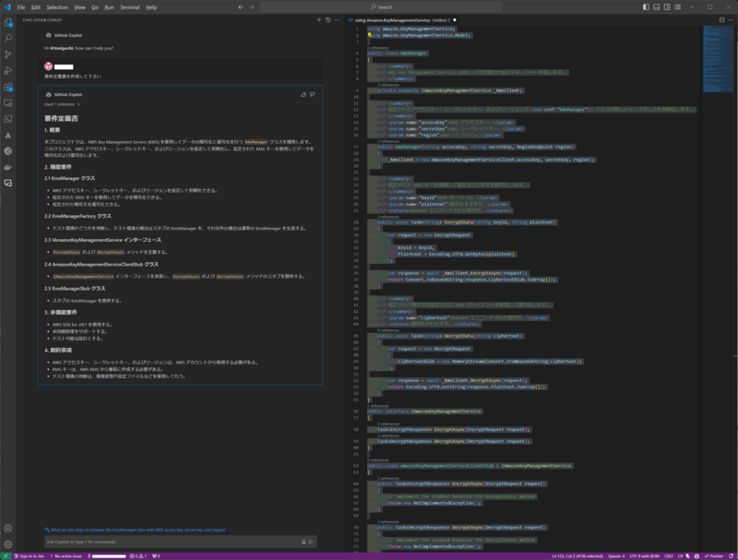Click the Prettier status bar item
Viewport: 738px width, 560px height.
(714, 556)
